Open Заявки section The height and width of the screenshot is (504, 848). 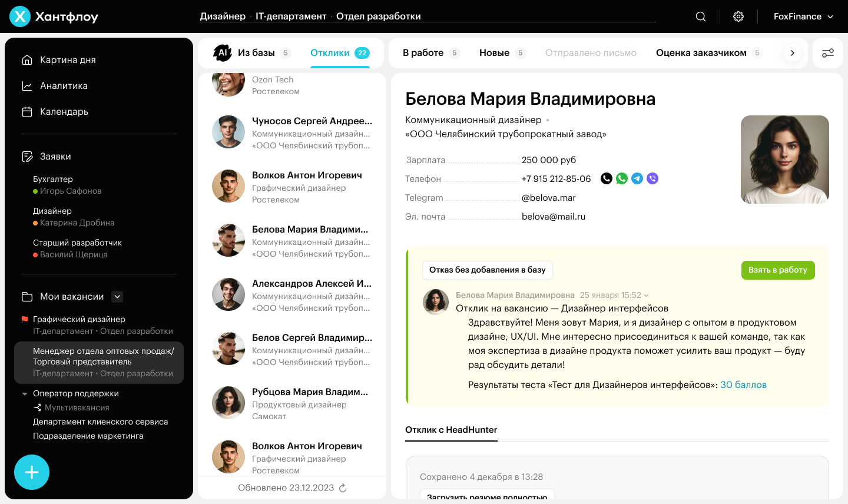pyautogui.click(x=55, y=156)
